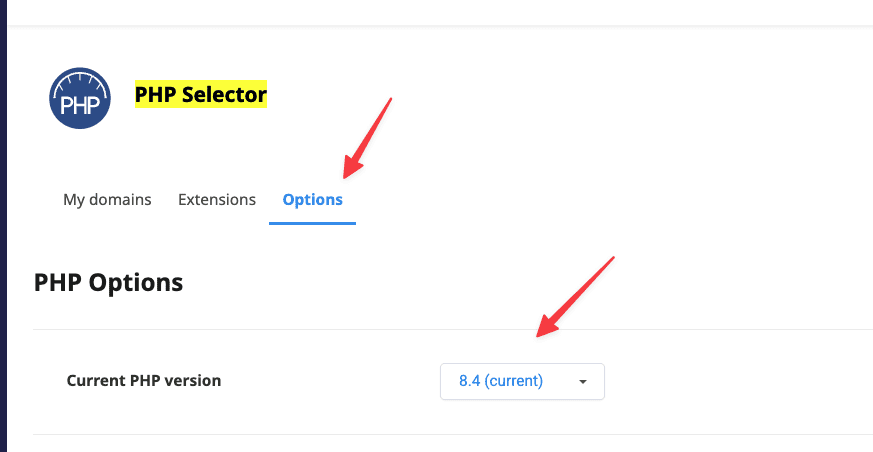This screenshot has height=452, width=873.
Task: Click the red arrow pointing at Options tab
Action: (x=367, y=134)
